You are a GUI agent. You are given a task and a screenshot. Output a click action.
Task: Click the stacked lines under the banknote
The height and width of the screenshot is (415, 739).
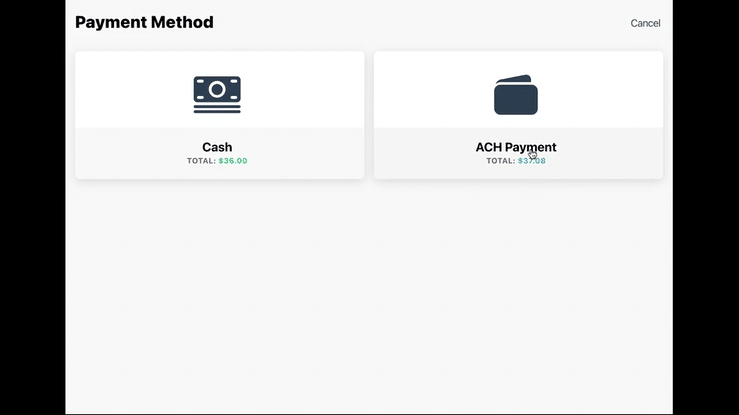tap(217, 109)
